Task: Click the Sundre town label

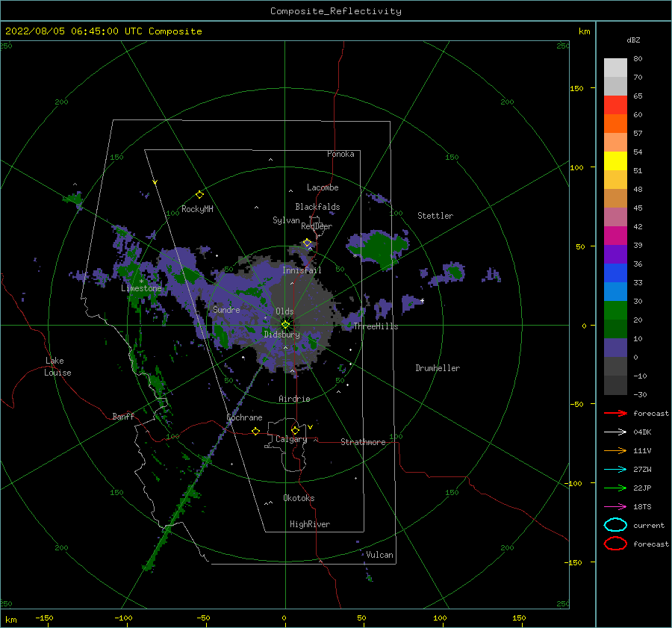Action: [226, 309]
